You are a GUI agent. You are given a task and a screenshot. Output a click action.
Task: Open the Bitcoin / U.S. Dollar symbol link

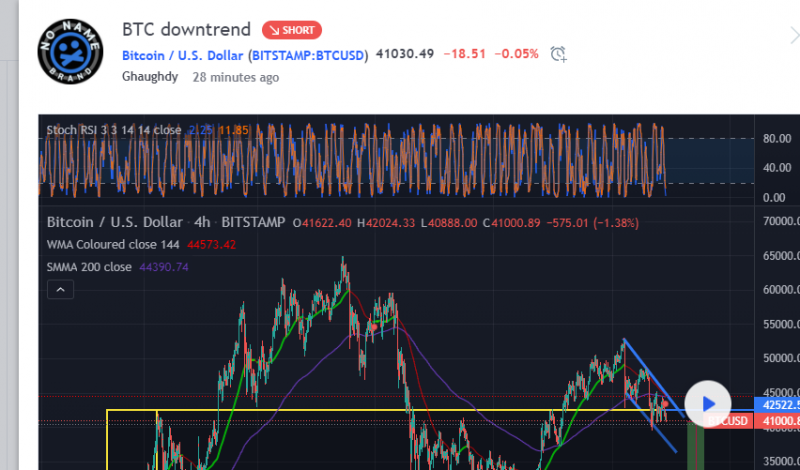183,56
